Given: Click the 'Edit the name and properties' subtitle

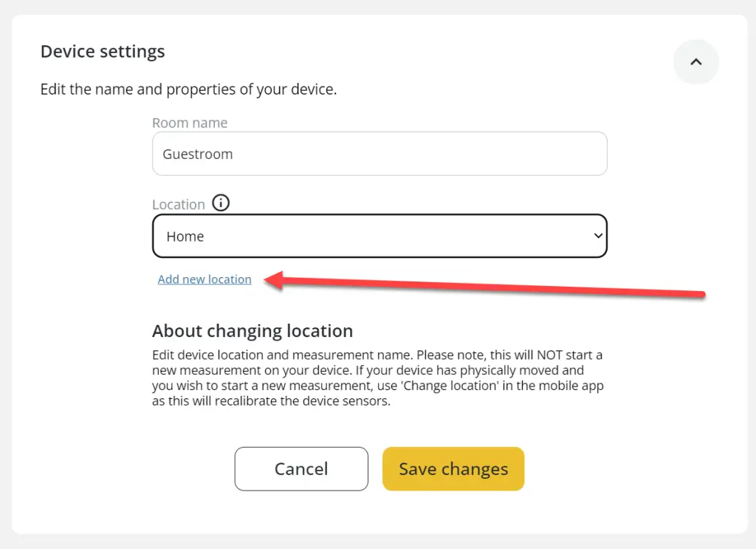Looking at the screenshot, I should [x=188, y=90].
